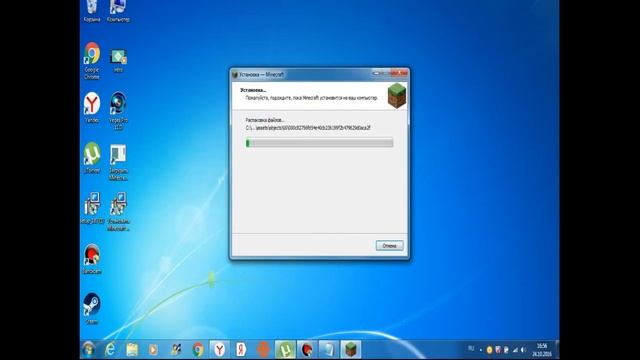Viewport: 640px width, 360px height.
Task: Open the Компьютер desktop icon
Action: coord(118,11)
